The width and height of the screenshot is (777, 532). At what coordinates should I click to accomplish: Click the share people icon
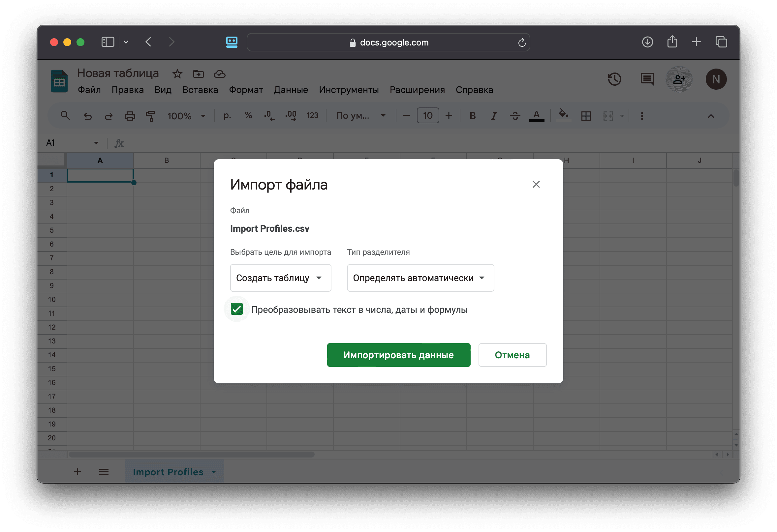679,79
